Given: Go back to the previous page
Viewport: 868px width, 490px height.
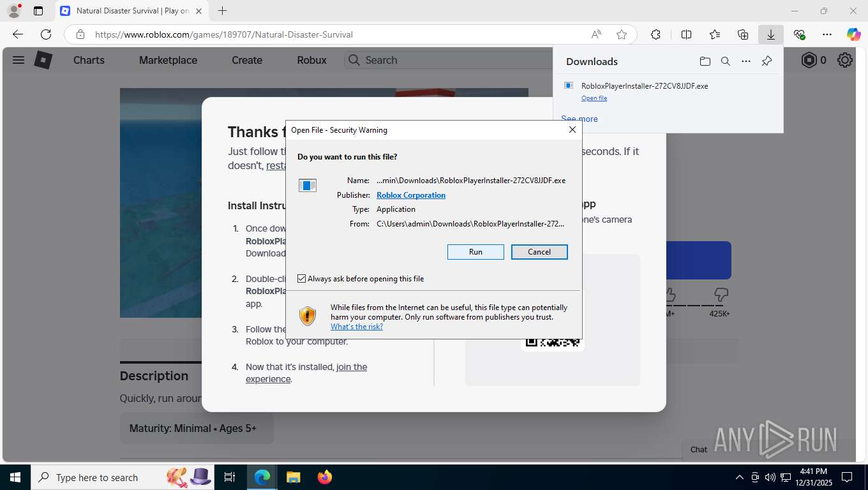Looking at the screenshot, I should coord(18,34).
